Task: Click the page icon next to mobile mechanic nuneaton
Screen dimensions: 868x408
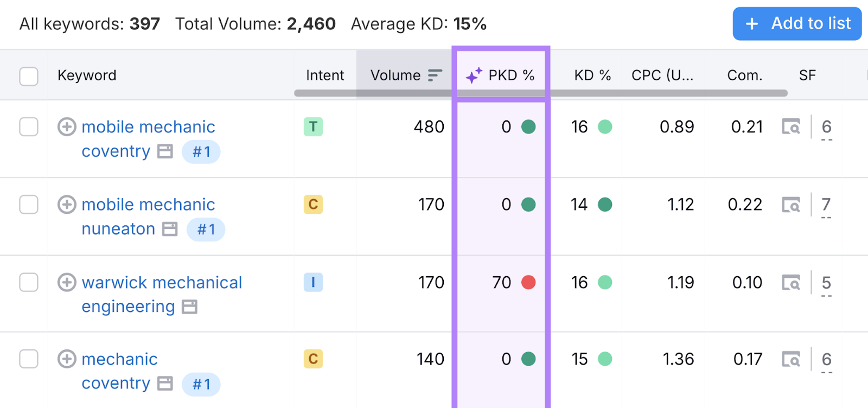Action: click(170, 229)
